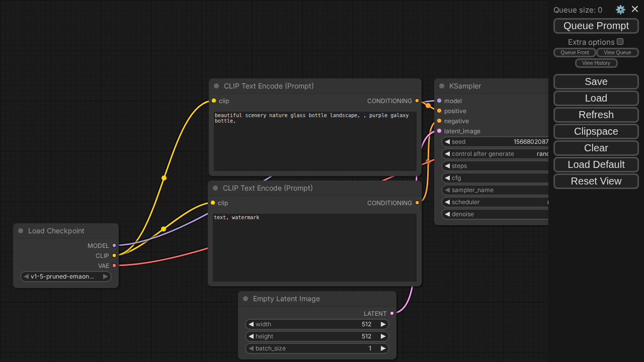Viewport: 644px width, 362px height.
Task: Close the queue menu panel
Action: [x=635, y=9]
